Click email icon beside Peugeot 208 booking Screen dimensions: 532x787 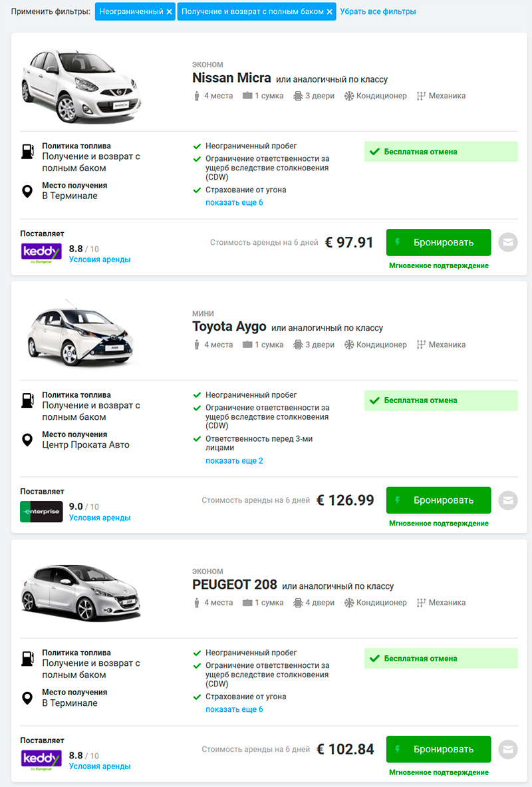(x=508, y=749)
